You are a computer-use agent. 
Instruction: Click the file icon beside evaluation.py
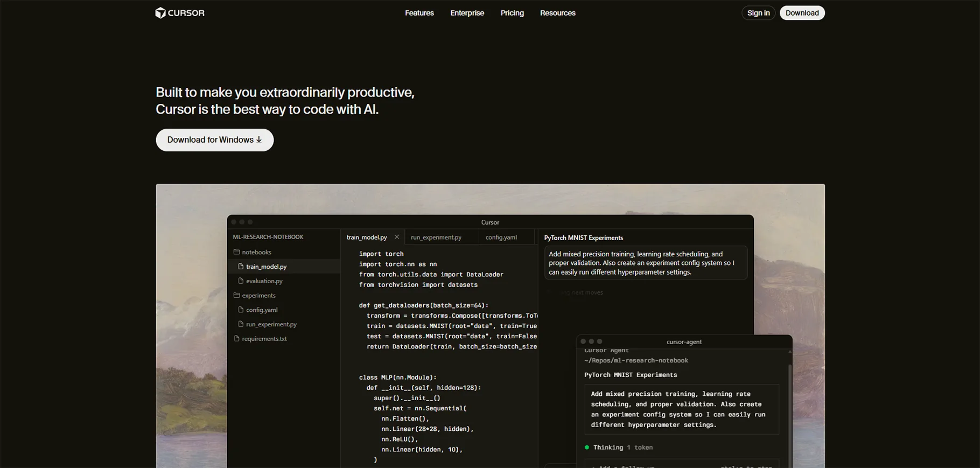tap(241, 281)
